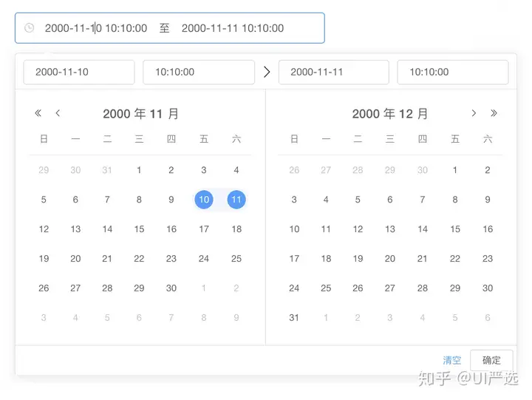Viewport: 532px width, 400px height.
Task: Click the 2000 年 12 月 header label
Action: [390, 114]
